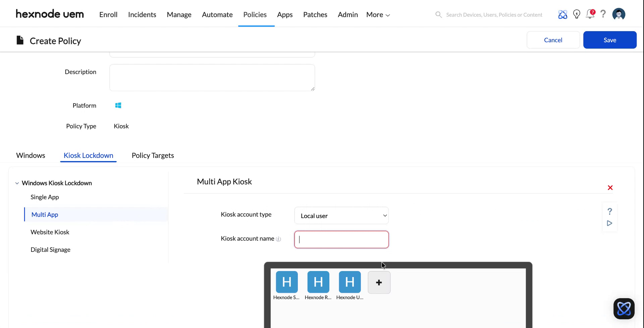The image size is (644, 328).
Task: Select the Hexnode S app icon in kiosk preview
Action: click(x=286, y=282)
